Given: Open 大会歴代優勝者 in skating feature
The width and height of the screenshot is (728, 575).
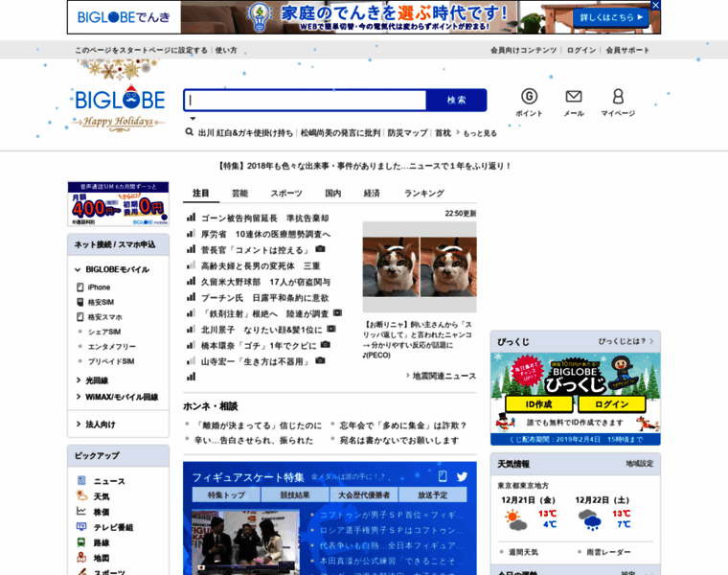Looking at the screenshot, I should coord(364,494).
